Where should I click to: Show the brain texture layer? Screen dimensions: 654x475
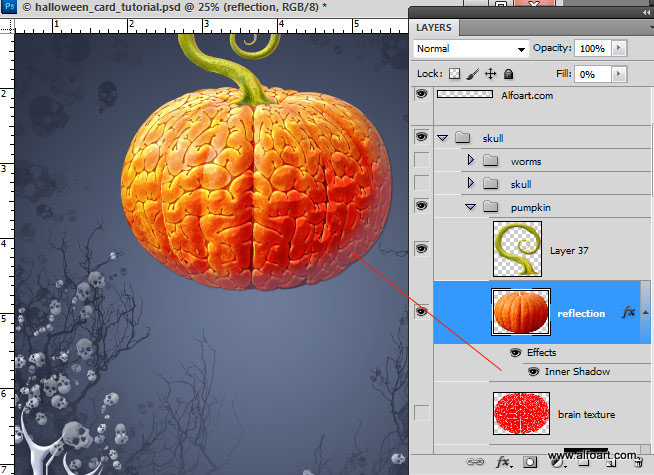(421, 413)
